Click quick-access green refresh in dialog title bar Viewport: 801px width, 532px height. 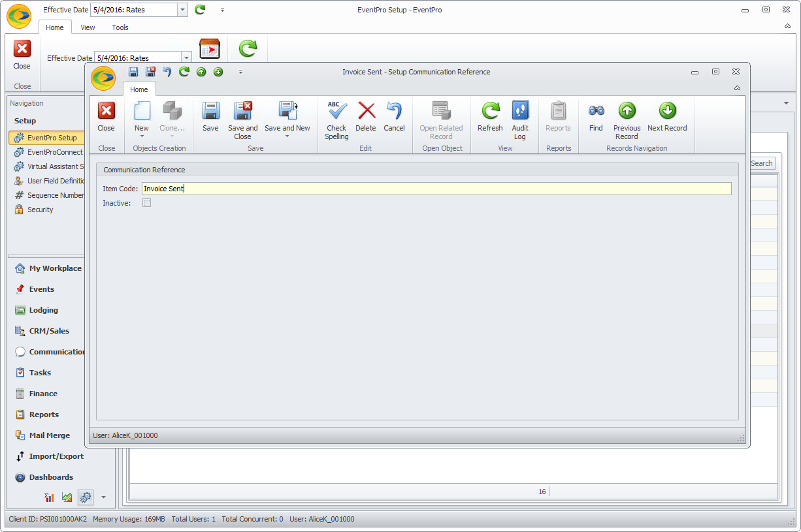184,72
